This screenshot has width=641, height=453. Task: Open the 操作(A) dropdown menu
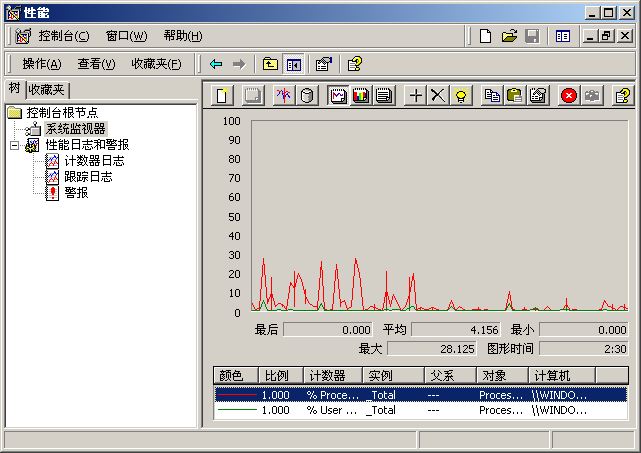pos(41,64)
